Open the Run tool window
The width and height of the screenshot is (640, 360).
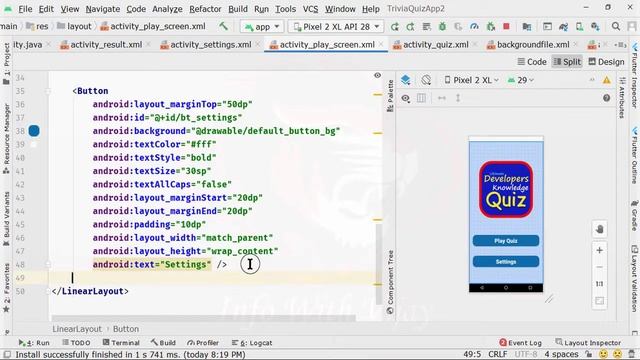coord(34,343)
